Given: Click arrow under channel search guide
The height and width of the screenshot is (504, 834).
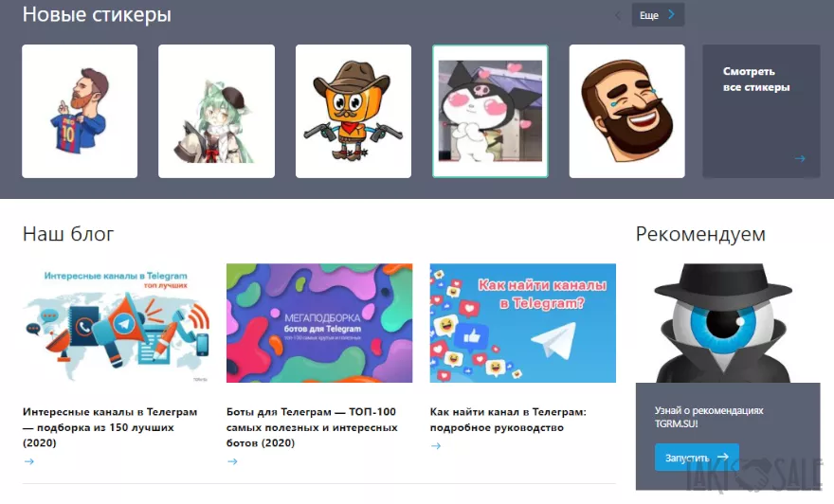Looking at the screenshot, I should point(436,446).
